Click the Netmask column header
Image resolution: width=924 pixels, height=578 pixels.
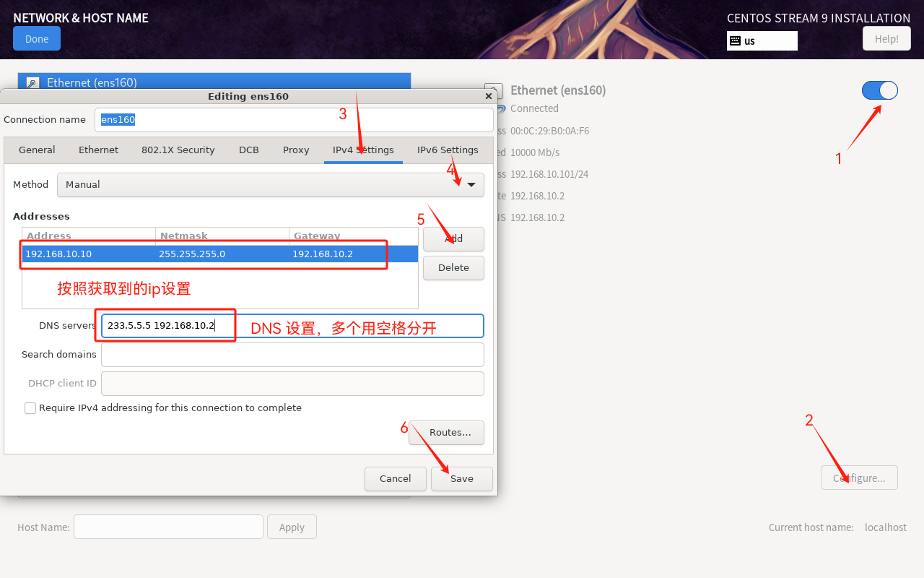click(222, 236)
